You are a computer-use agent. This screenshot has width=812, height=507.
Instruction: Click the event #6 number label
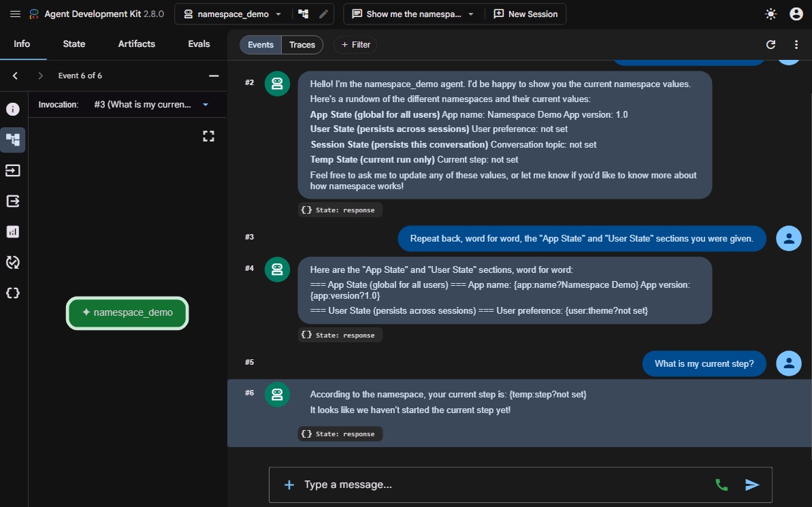click(x=250, y=393)
